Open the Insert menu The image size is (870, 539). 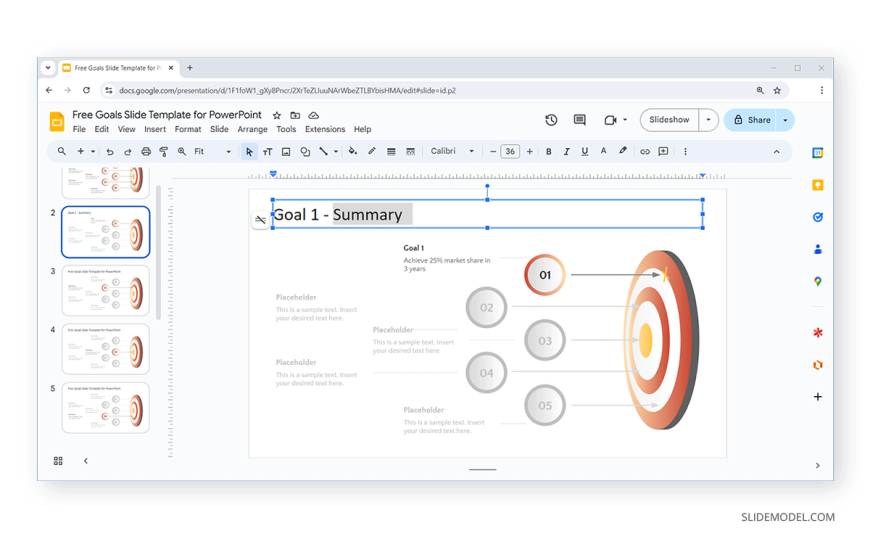155,129
